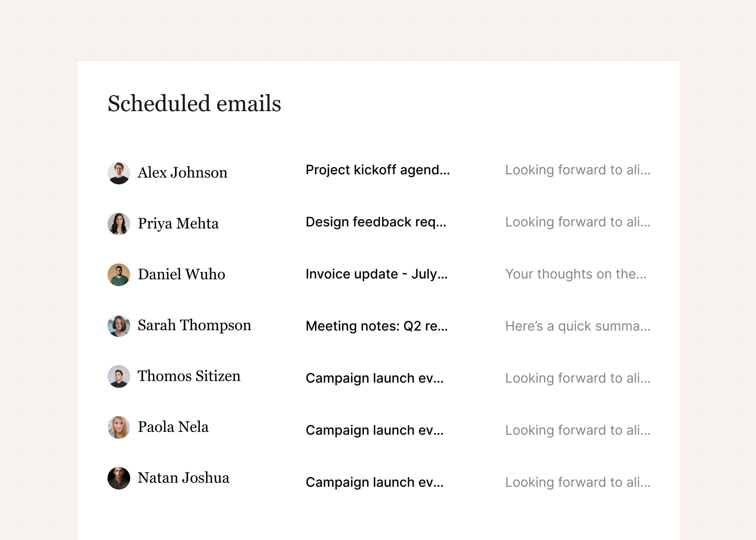Image resolution: width=756 pixels, height=540 pixels.
Task: Click Thomos Sitizen's profile avatar
Action: [x=118, y=377]
